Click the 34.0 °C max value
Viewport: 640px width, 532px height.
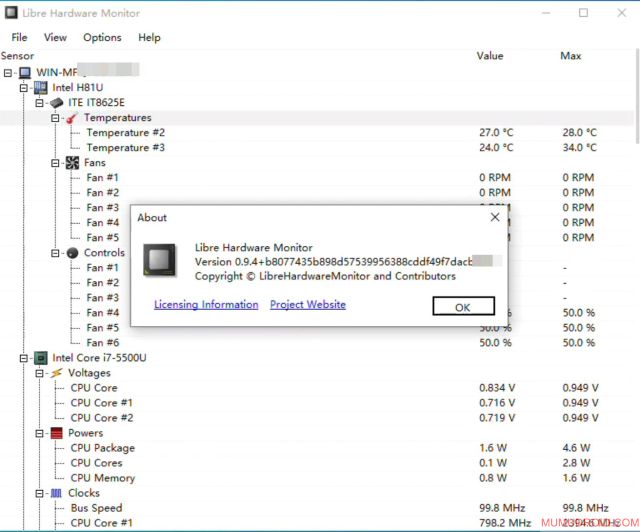tap(580, 148)
